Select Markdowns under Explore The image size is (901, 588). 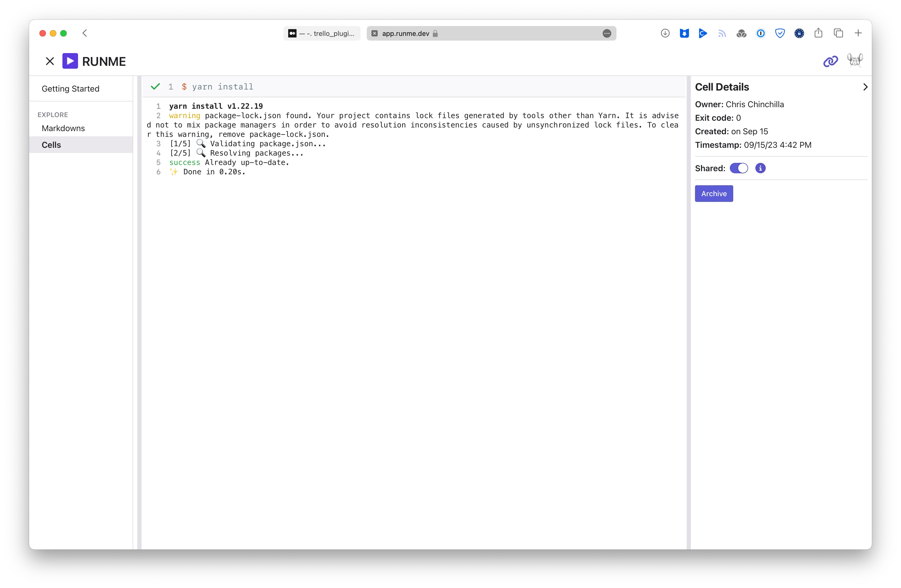[x=63, y=128]
